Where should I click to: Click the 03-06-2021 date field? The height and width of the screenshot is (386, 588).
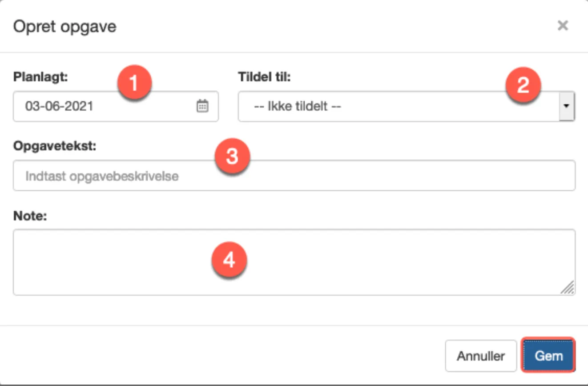102,107
